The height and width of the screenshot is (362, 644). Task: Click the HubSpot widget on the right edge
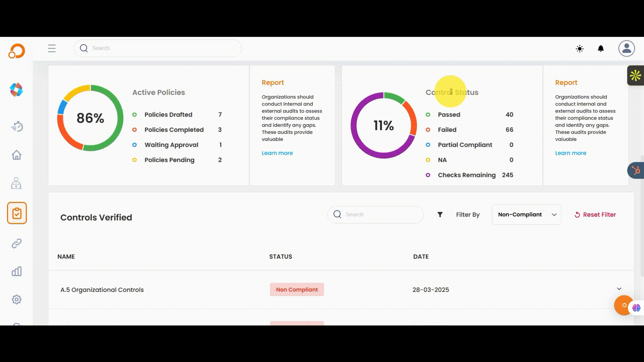[636, 171]
